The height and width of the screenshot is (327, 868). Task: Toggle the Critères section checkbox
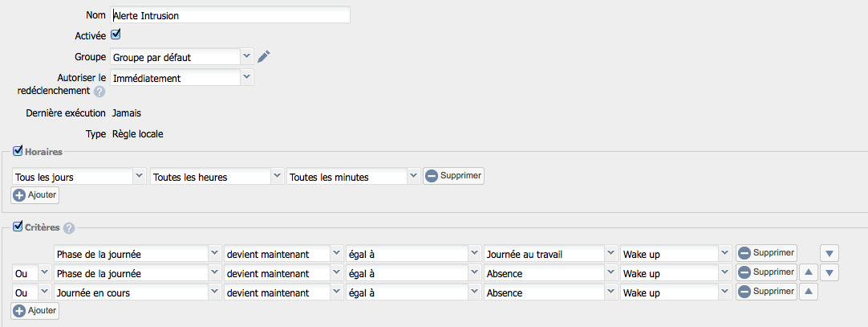click(x=17, y=226)
